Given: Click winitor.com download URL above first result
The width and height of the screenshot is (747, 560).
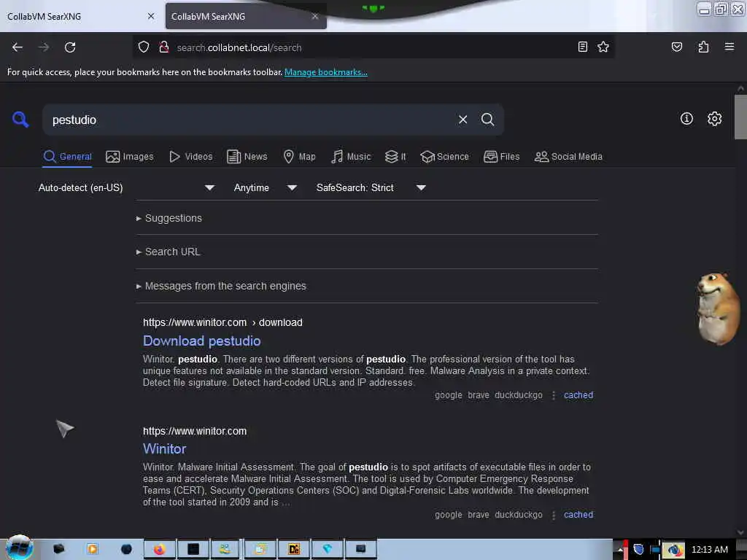Looking at the screenshot, I should tap(222, 322).
